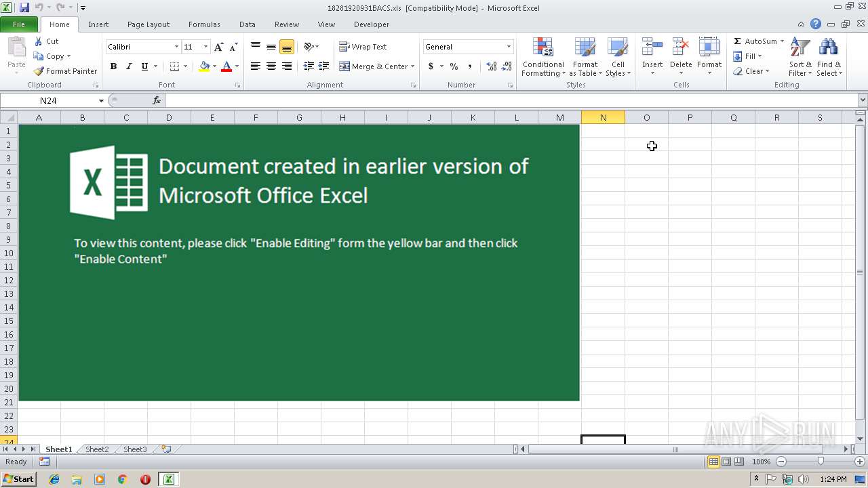Open Find & Select binoculars menu
868x488 pixels.
tap(829, 58)
